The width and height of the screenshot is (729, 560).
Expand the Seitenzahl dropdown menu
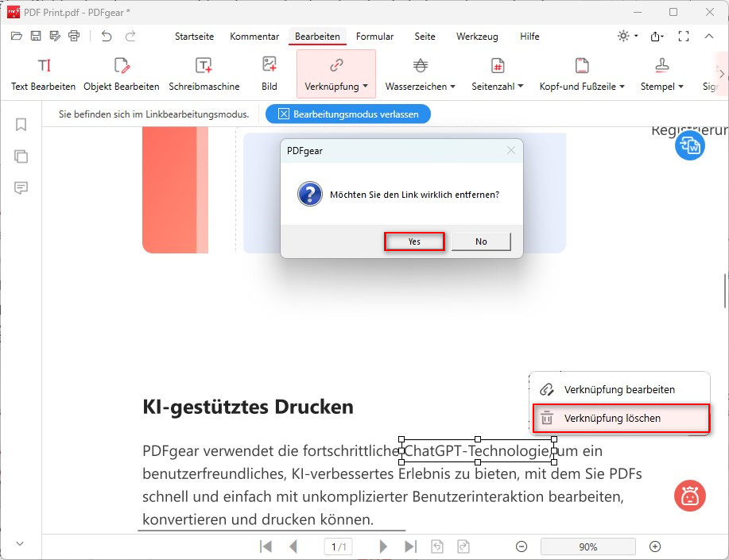497,71
